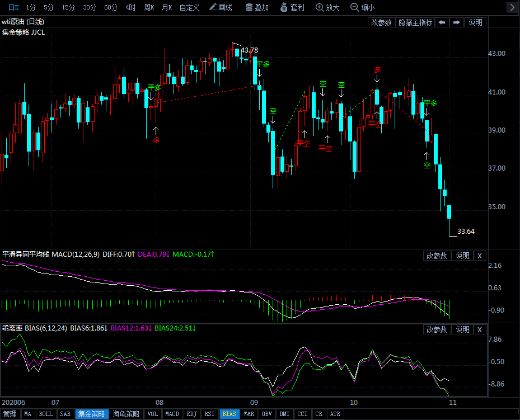
Task: Select the BOLL indicator tab
Action: pos(46,414)
